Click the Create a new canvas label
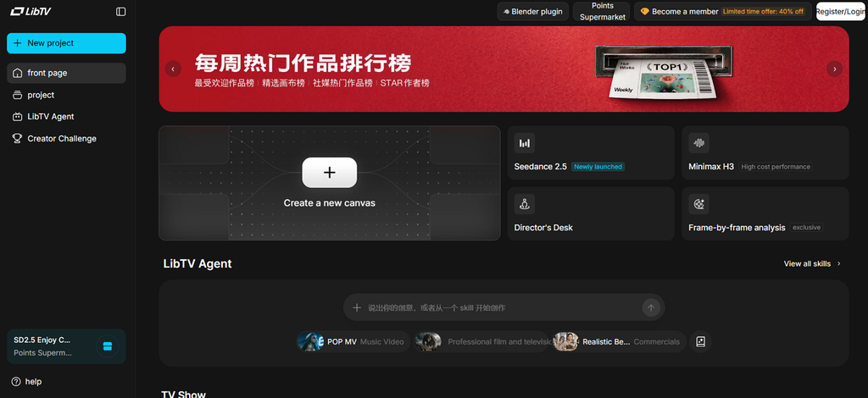The width and height of the screenshot is (868, 398). pos(330,203)
